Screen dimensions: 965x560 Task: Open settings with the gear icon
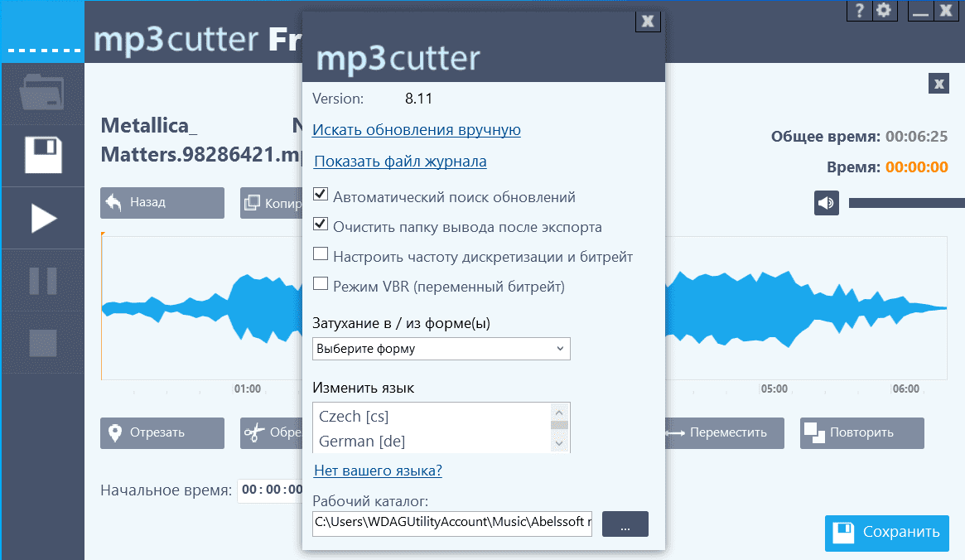point(885,11)
